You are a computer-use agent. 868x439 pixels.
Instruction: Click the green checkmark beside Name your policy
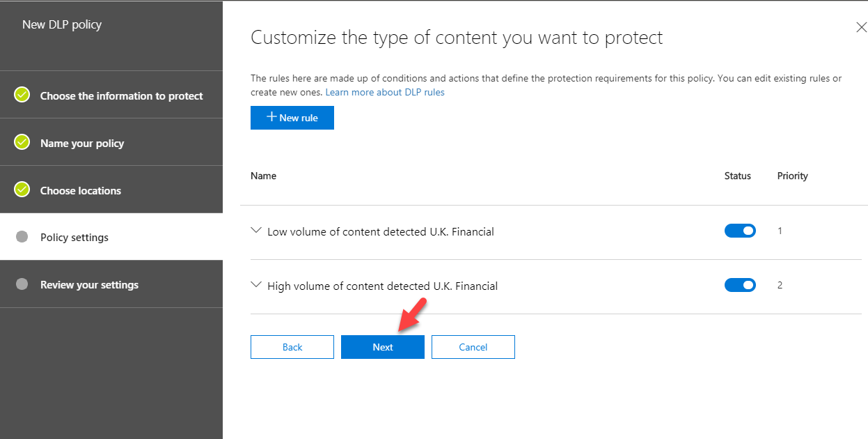tap(22, 142)
